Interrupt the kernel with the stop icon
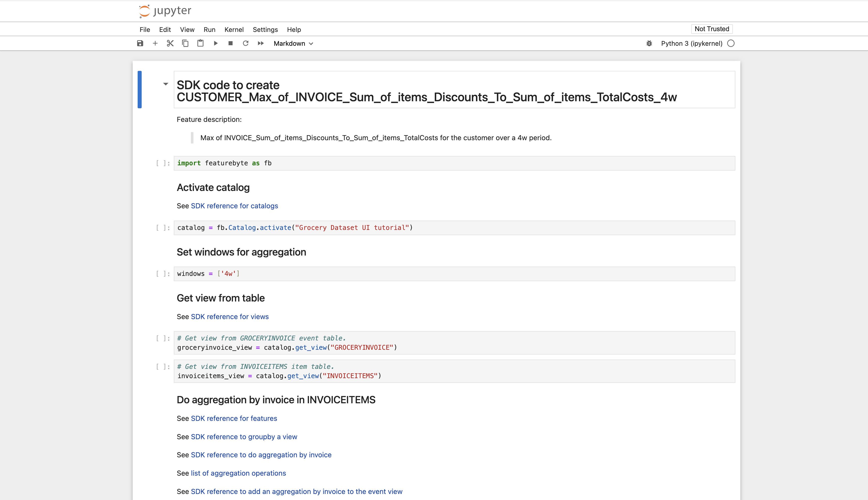868x500 pixels. pyautogui.click(x=231, y=43)
